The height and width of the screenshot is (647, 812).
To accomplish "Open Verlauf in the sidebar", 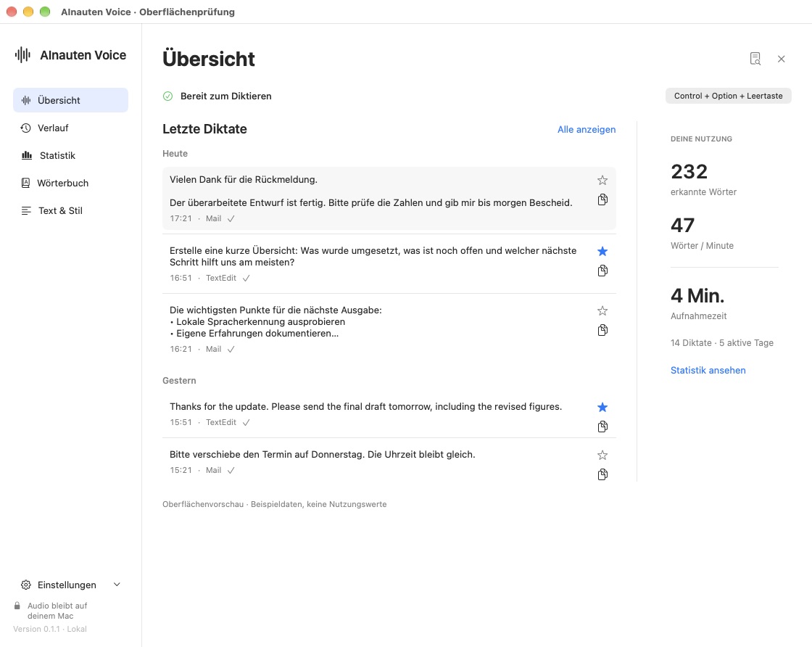I will pos(70,128).
